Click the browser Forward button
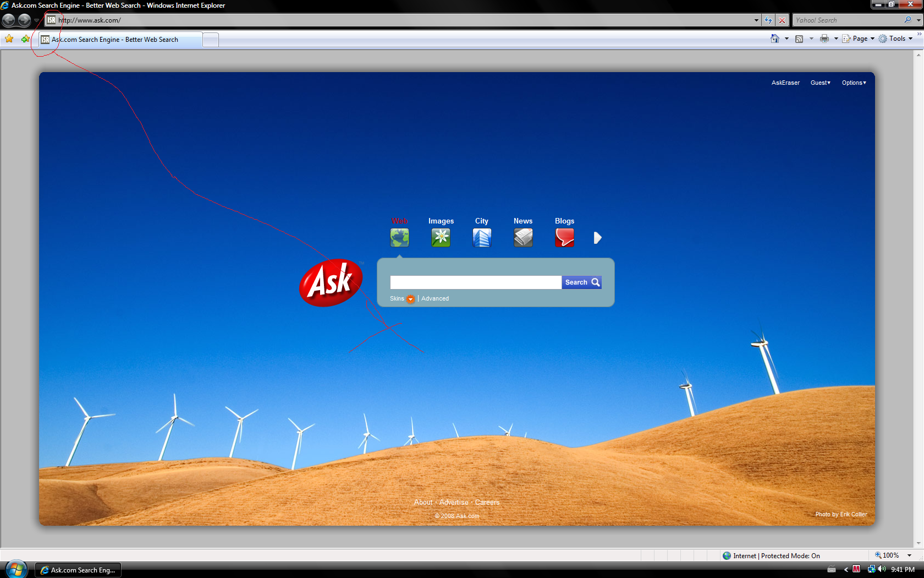 pos(24,20)
